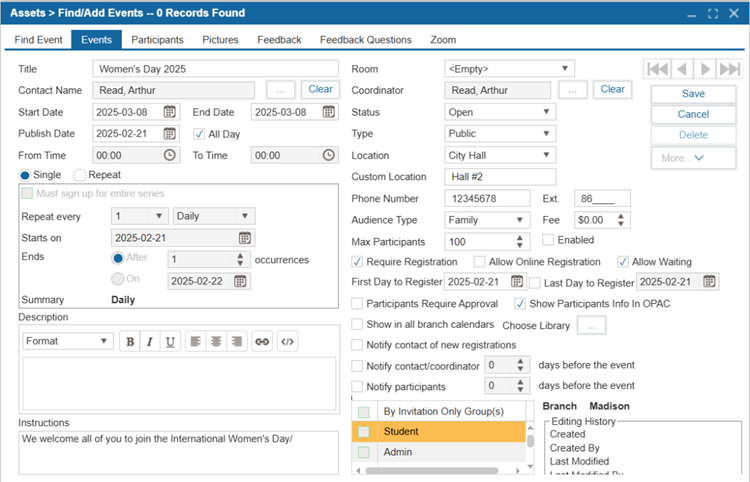Screen dimensions: 750x482
Task: Open the Audience Type dropdown
Action: (x=487, y=220)
